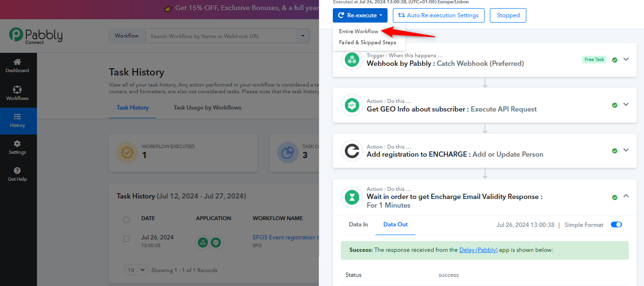Click the 15% OFF promo banner

241,8
